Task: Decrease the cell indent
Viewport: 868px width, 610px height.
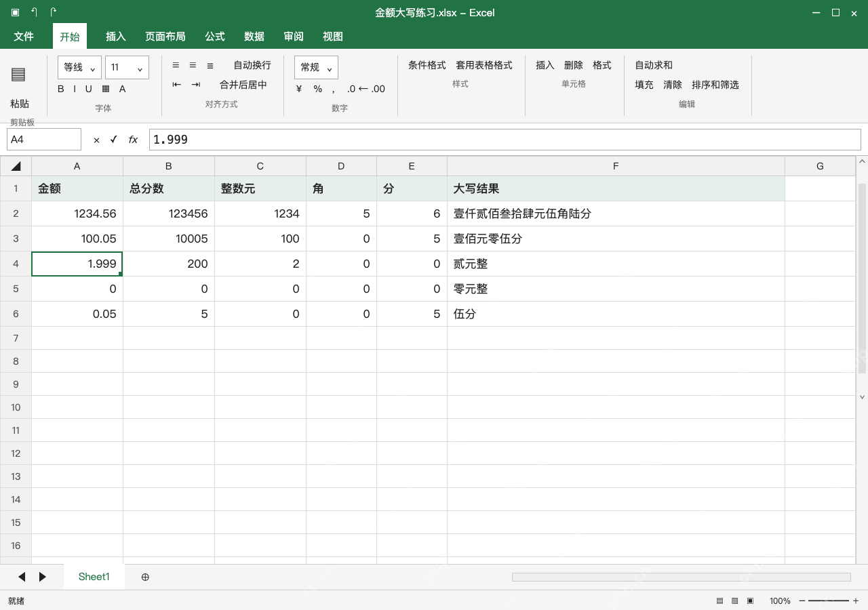Action: pyautogui.click(x=176, y=85)
